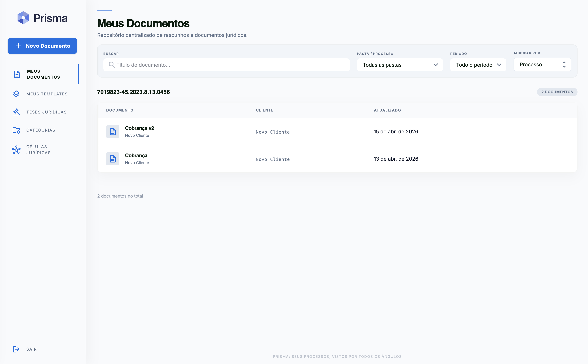Click the BUSCAR label
Screen dimensions: 588x364
[111, 54]
